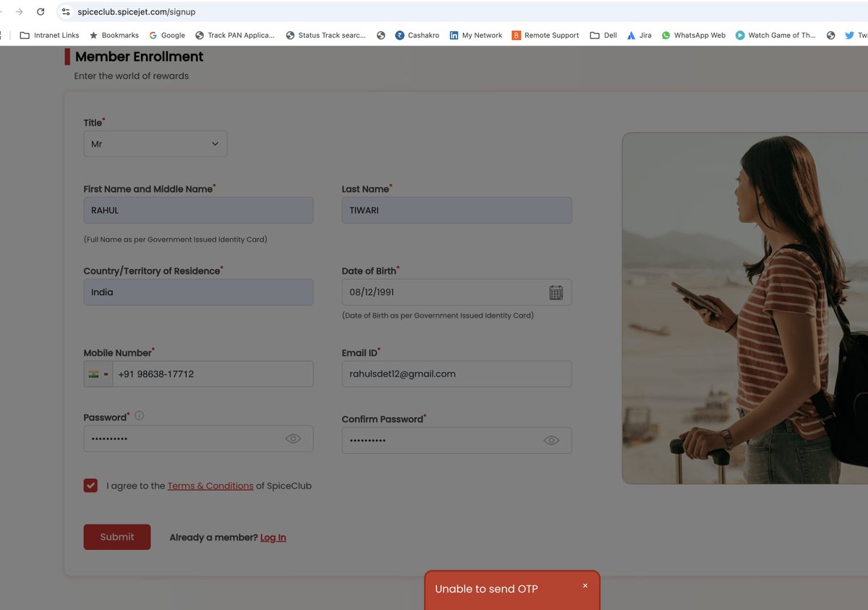Click the traveler woman photo
868x610 pixels.
click(x=745, y=308)
